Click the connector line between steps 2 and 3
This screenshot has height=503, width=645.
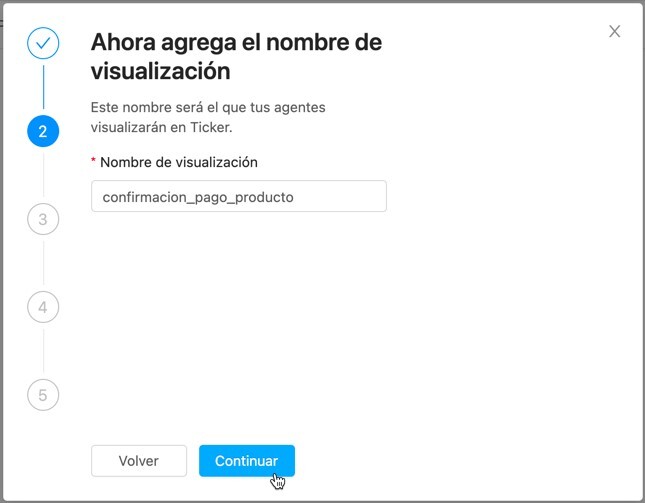(43, 175)
